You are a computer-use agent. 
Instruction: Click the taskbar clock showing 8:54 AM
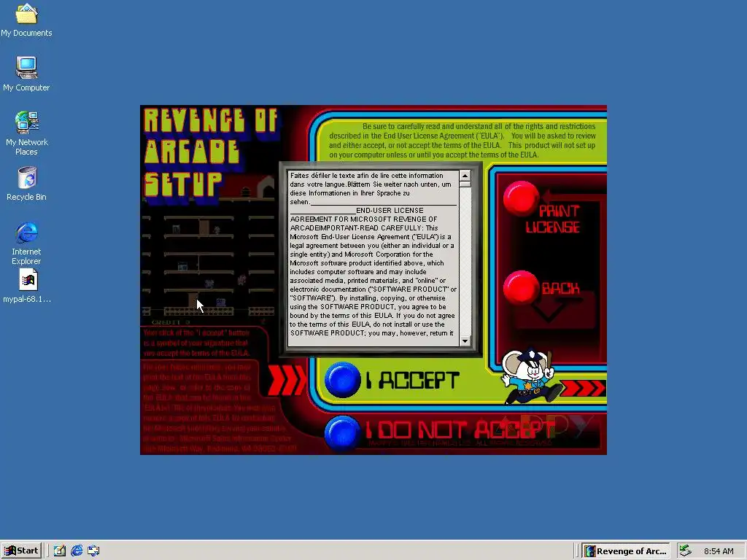pos(719,551)
